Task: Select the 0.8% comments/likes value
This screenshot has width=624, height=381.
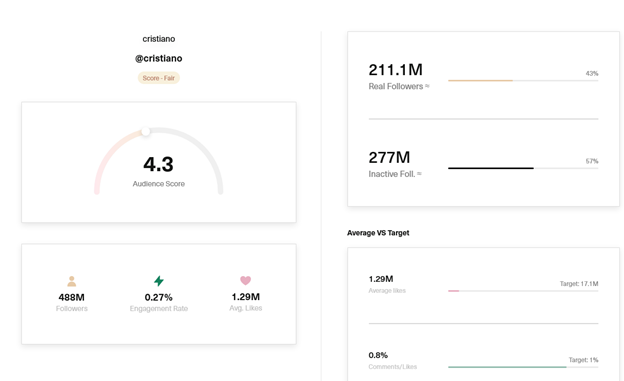Action: coord(378,355)
